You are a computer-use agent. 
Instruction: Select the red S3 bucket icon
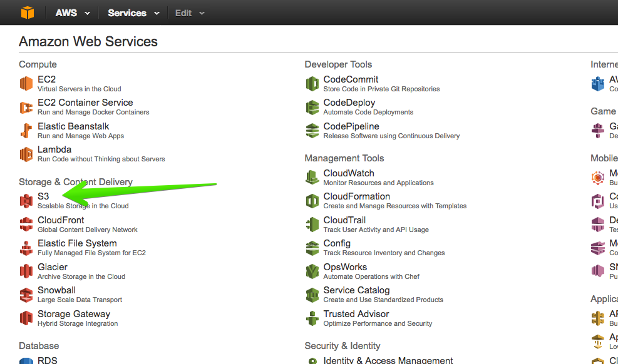pos(26,201)
